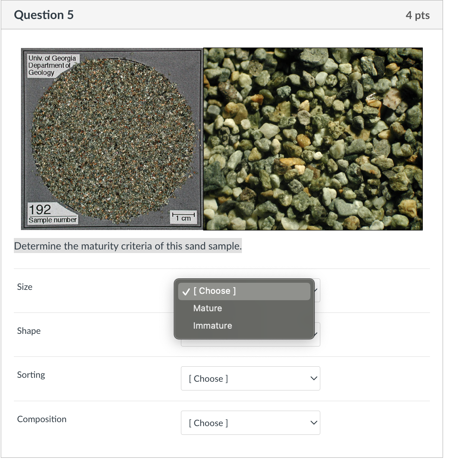Select Mature from the open dropdown
Screen dimensions: 464x476
(207, 308)
